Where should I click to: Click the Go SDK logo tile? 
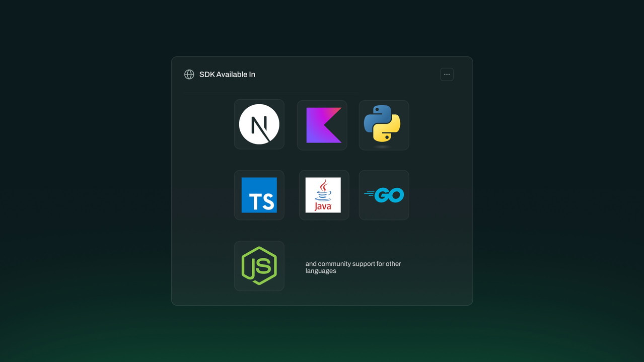click(384, 195)
